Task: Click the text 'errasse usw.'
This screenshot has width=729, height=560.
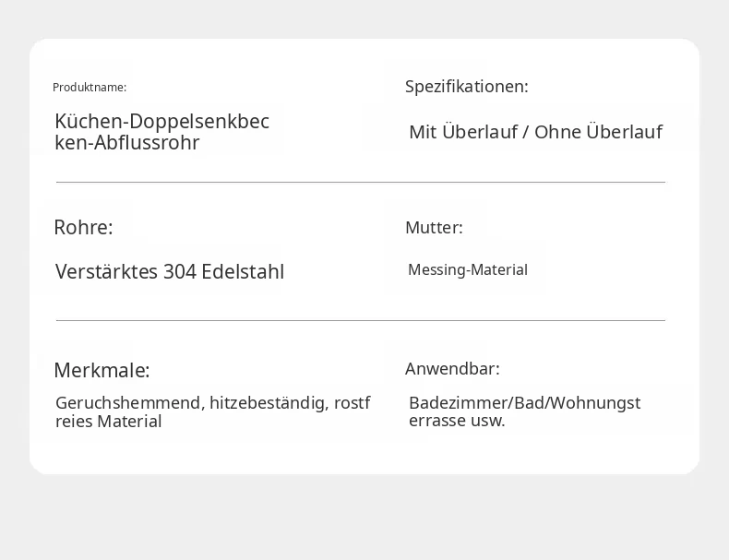Action: tap(457, 421)
